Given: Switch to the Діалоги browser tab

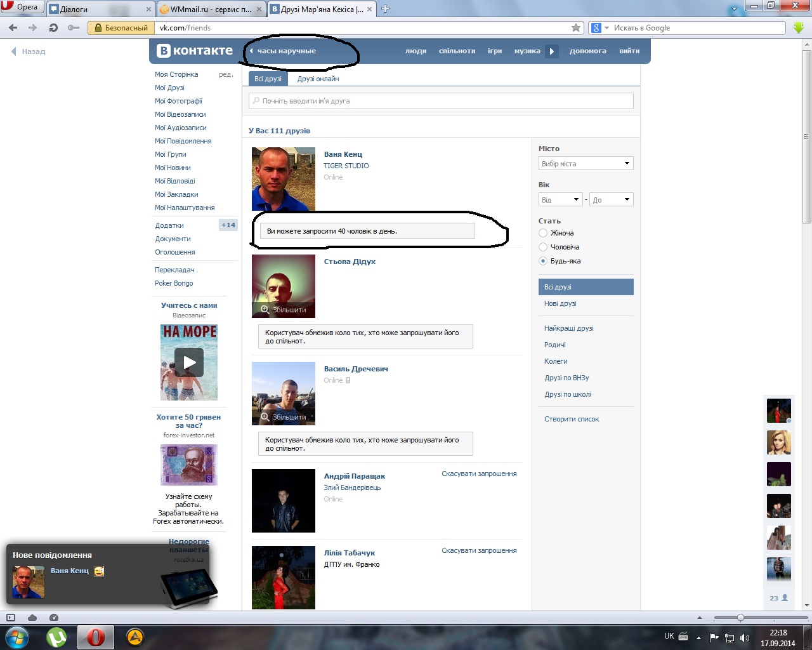Looking at the screenshot, I should (100, 10).
